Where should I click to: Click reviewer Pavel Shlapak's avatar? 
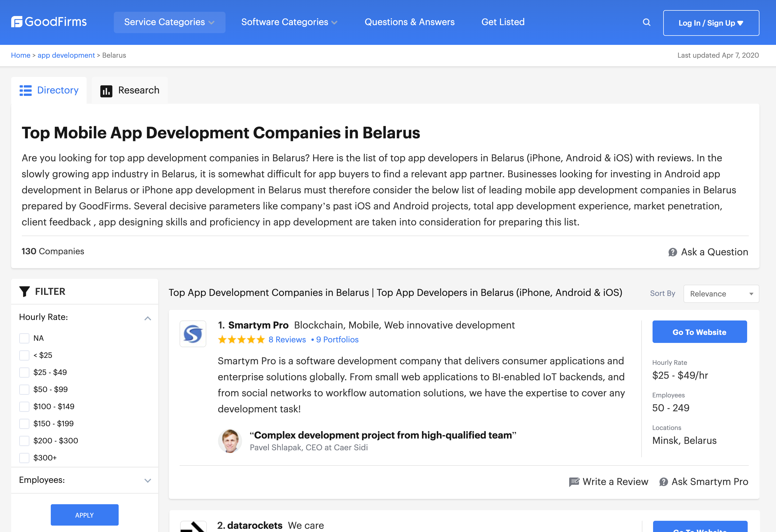coord(230,441)
